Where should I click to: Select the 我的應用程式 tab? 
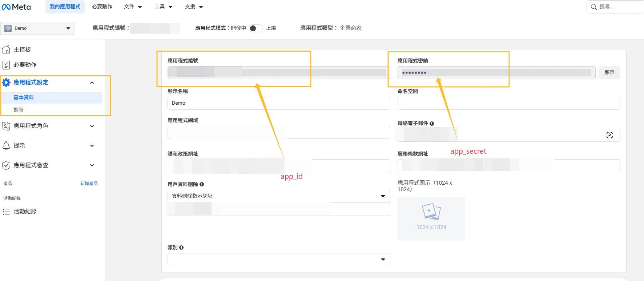pos(65,7)
